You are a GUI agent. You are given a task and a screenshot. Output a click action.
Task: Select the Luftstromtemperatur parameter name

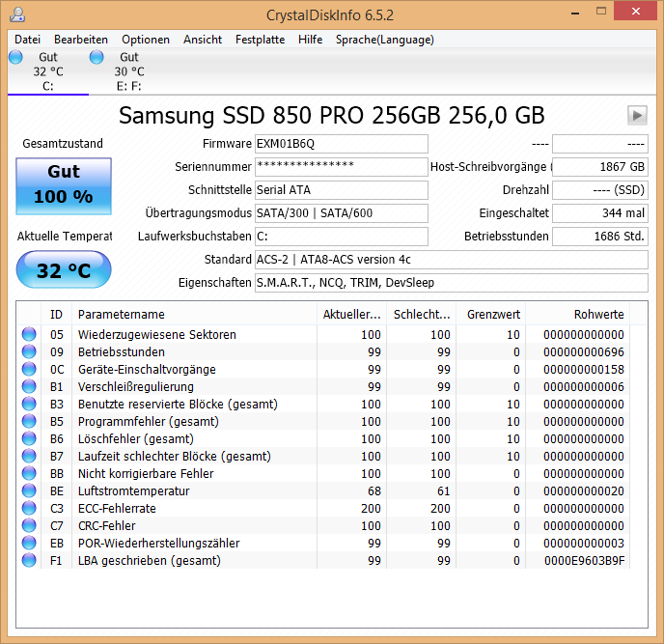[134, 491]
